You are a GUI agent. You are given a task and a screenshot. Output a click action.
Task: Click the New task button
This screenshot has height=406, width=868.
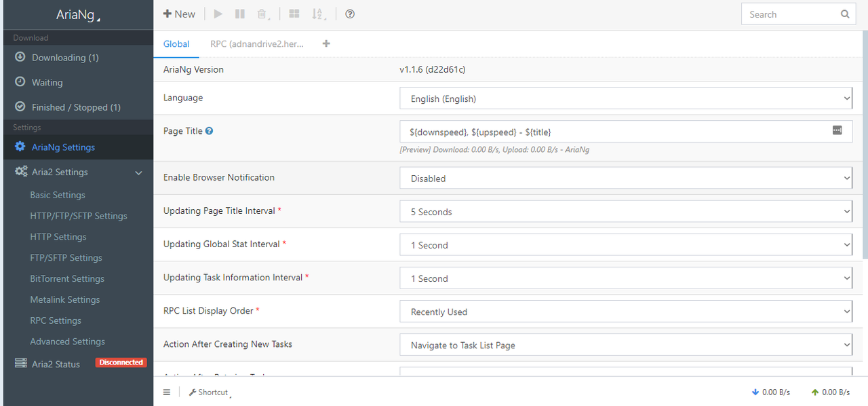click(179, 14)
